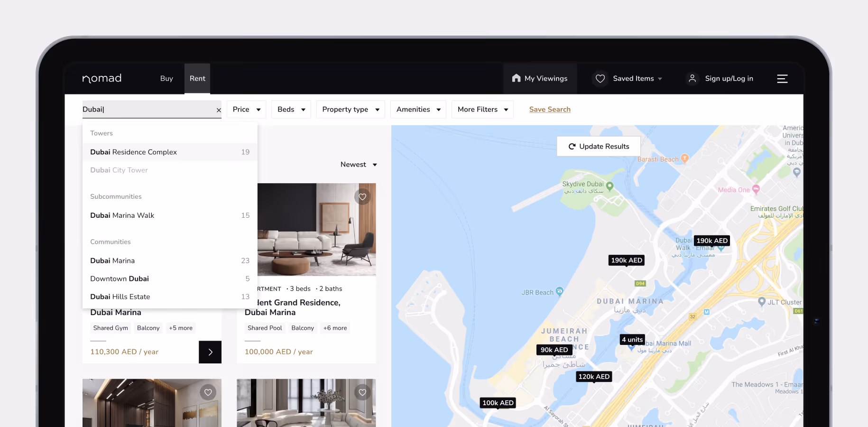This screenshot has height=427, width=868.
Task: Open the More Filters dropdown
Action: click(x=482, y=110)
